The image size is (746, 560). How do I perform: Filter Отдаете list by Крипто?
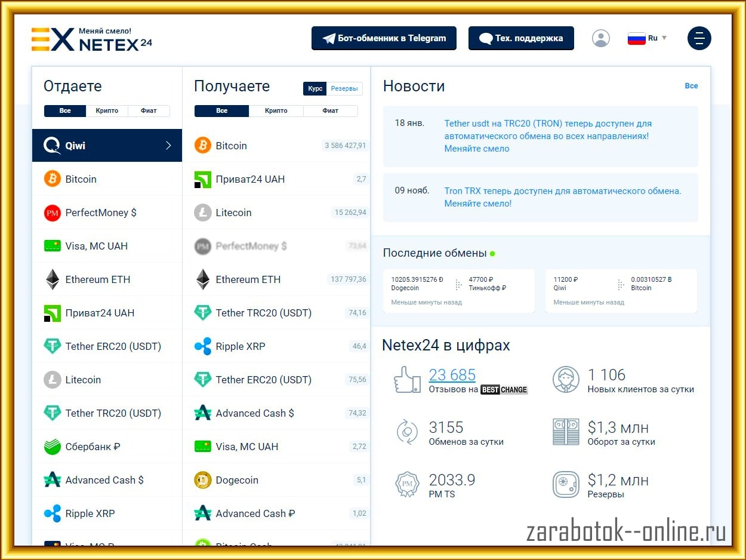(107, 111)
